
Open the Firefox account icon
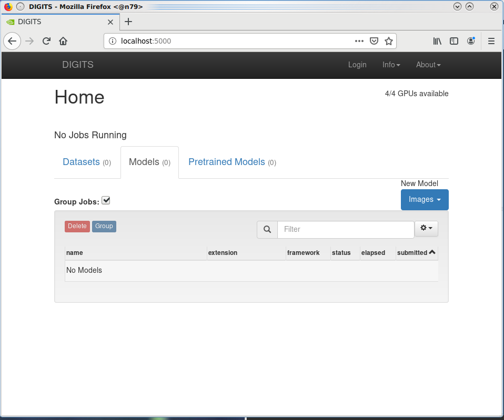471,41
